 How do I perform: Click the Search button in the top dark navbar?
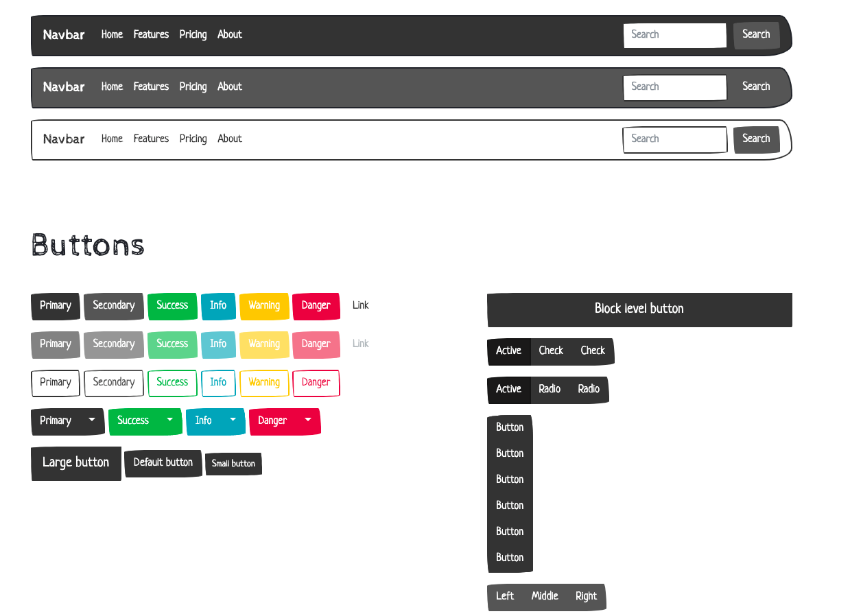coord(757,36)
